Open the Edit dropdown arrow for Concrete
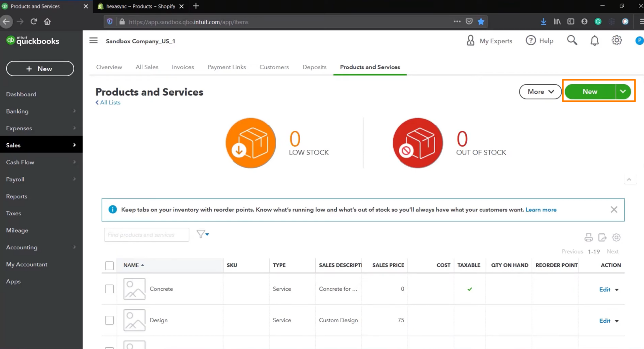Viewport: 644px width, 349px height. 617,290
